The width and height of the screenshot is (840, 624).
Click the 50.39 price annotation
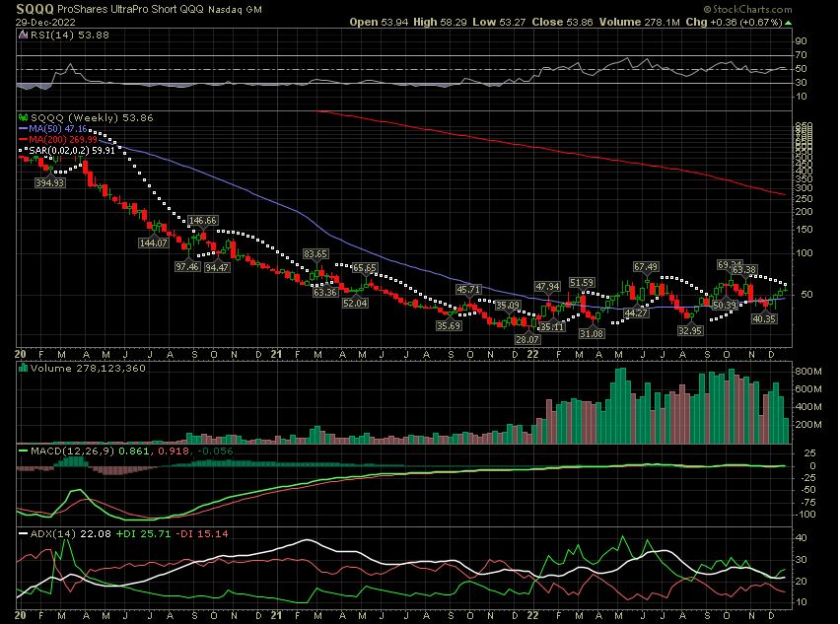pos(725,306)
